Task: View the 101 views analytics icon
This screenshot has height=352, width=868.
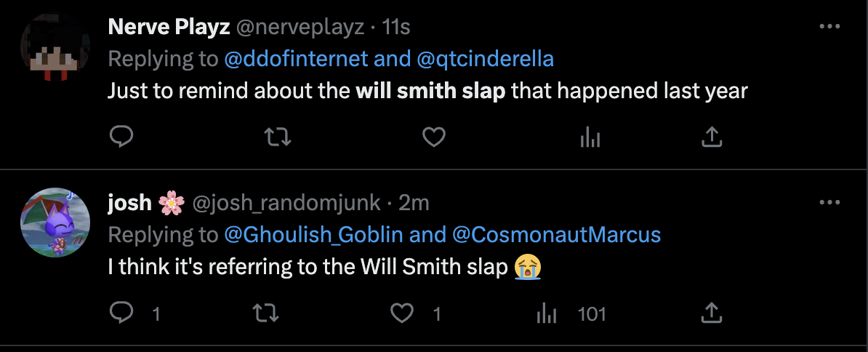Action: (547, 314)
